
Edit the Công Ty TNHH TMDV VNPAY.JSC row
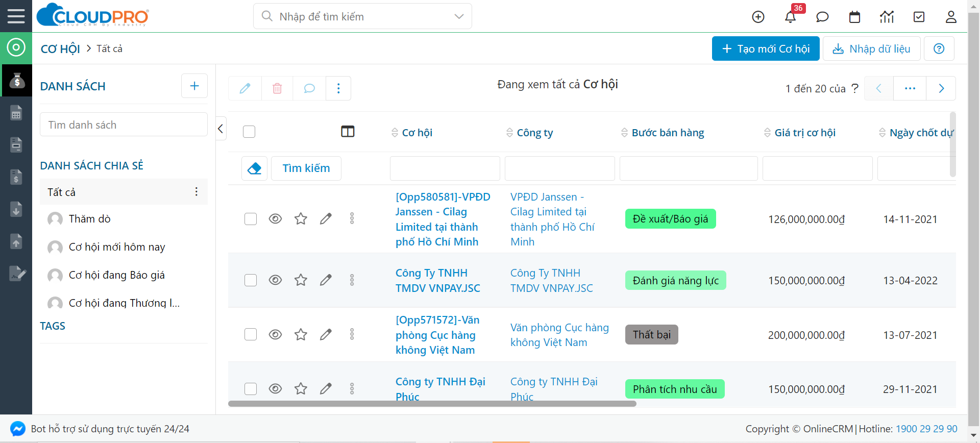click(326, 280)
